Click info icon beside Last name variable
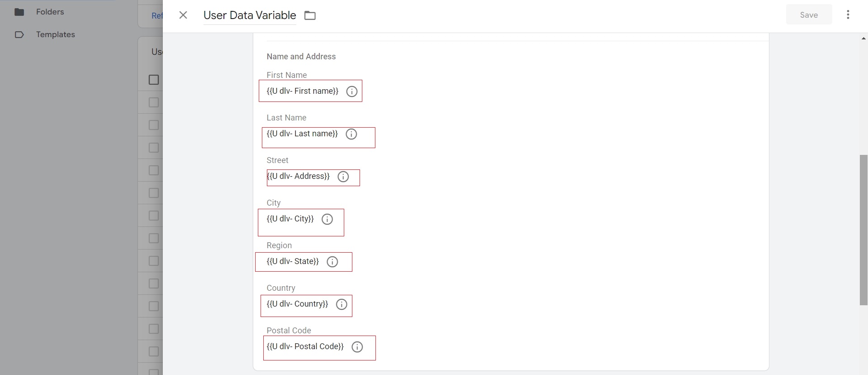868x375 pixels. [351, 134]
